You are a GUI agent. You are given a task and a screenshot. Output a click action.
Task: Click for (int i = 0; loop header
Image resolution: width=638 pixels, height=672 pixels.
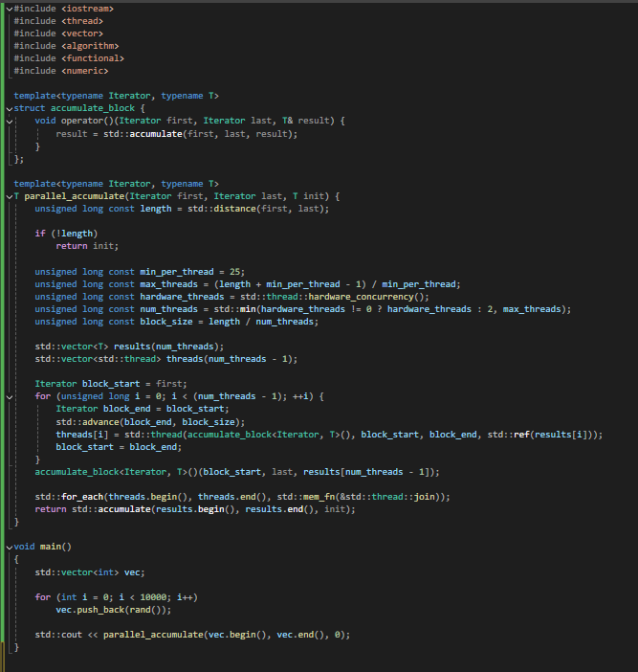[116, 597]
